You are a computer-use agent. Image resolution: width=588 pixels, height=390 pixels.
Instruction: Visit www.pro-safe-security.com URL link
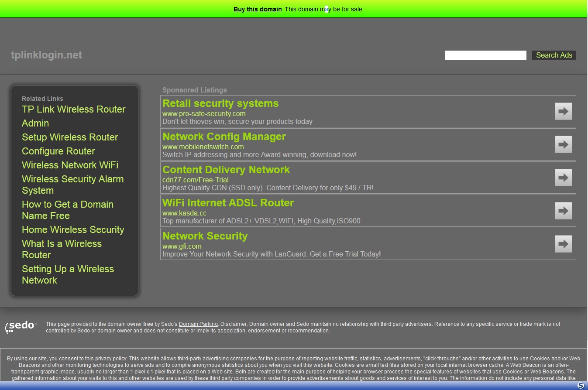[204, 114]
